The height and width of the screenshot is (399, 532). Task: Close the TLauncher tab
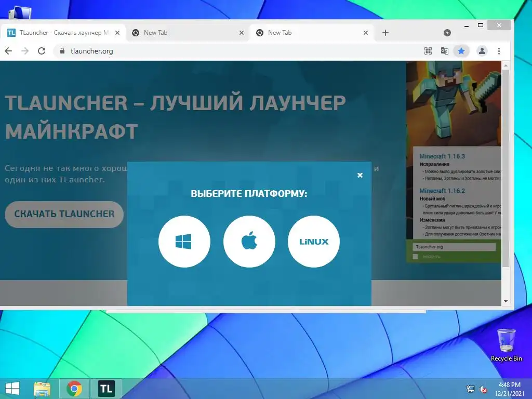click(x=117, y=33)
